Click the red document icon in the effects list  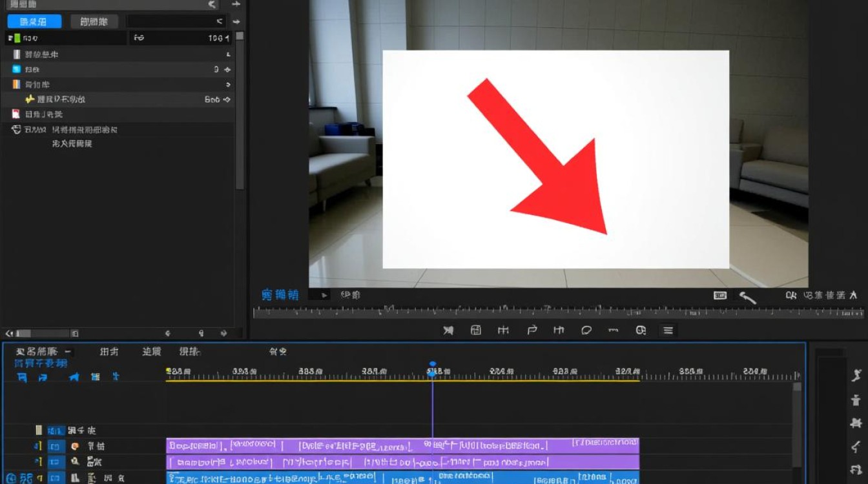click(x=16, y=114)
